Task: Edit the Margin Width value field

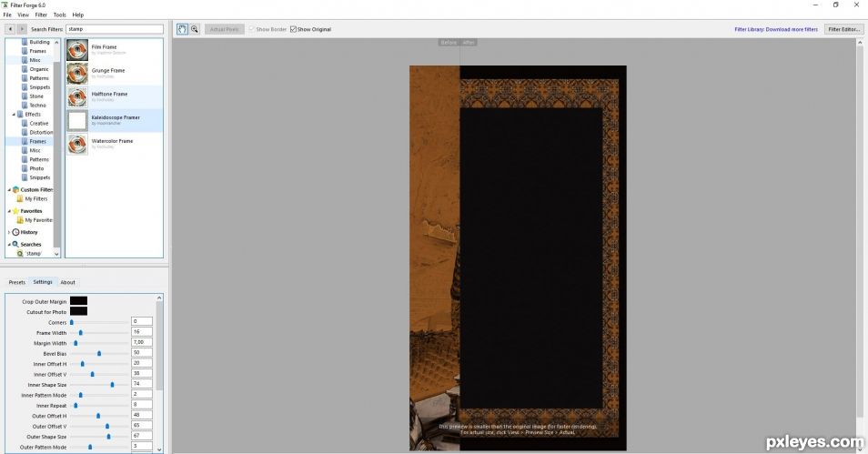Action: (x=142, y=342)
